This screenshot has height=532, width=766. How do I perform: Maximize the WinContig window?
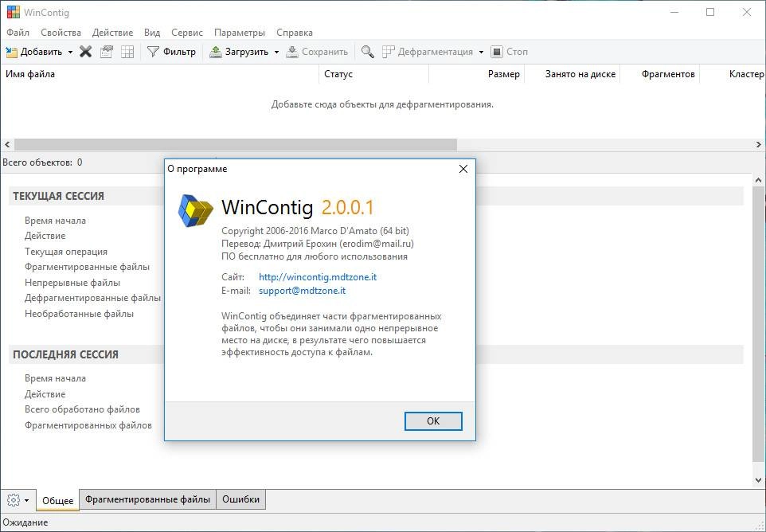click(x=710, y=12)
